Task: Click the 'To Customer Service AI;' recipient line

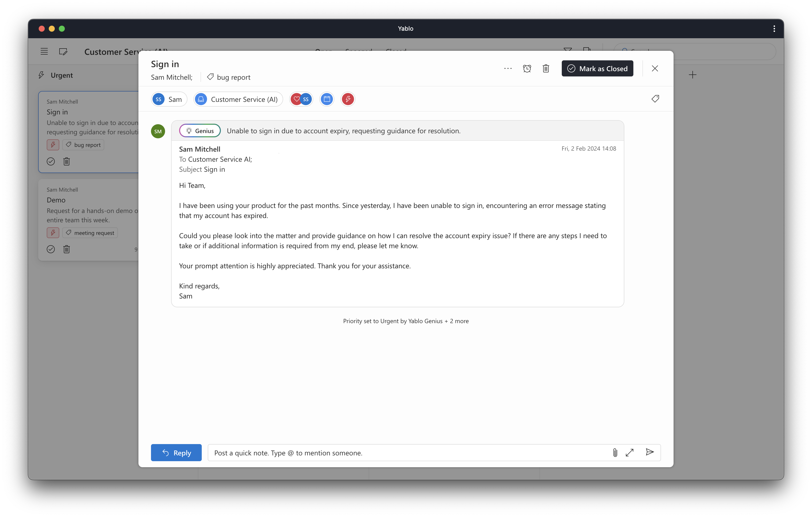Action: [x=216, y=159]
